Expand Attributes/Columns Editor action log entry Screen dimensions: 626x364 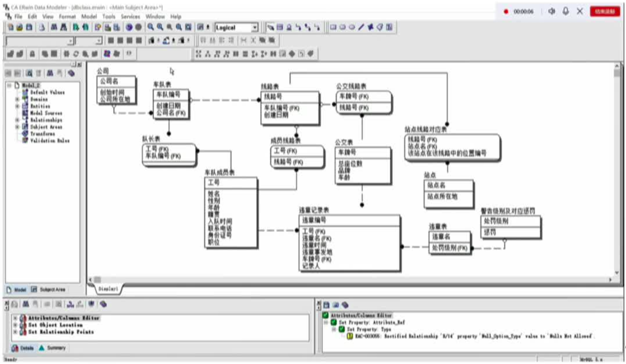(15, 318)
